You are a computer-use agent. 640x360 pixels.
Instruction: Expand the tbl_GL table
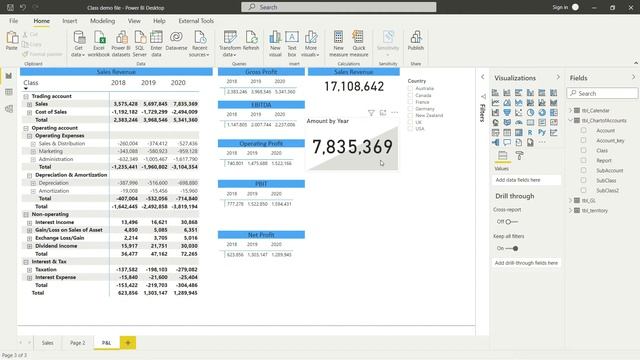tap(571, 200)
